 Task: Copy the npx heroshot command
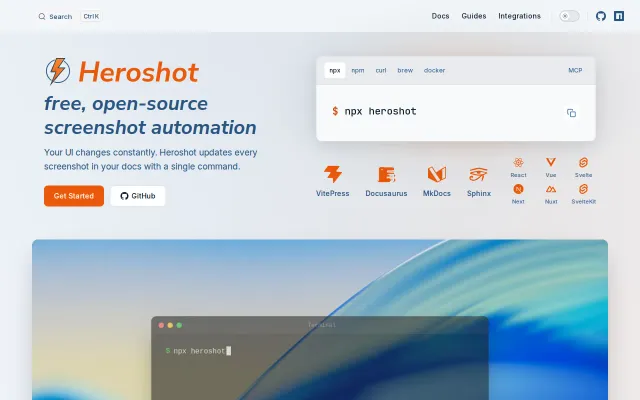571,113
